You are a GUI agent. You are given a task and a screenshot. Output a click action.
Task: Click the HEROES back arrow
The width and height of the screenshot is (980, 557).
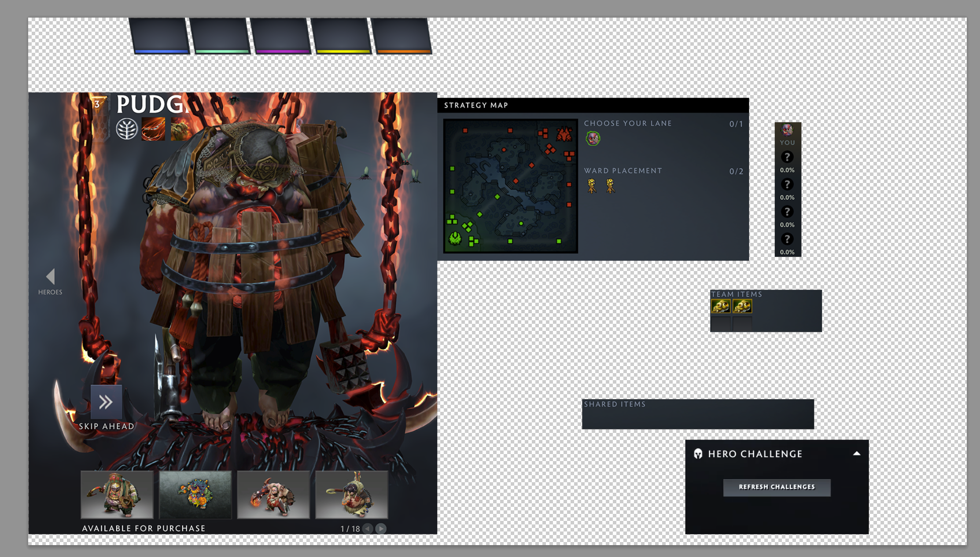[50, 276]
